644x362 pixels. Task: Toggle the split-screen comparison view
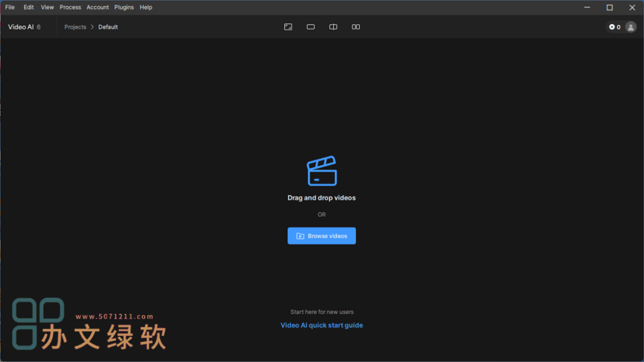tap(333, 27)
